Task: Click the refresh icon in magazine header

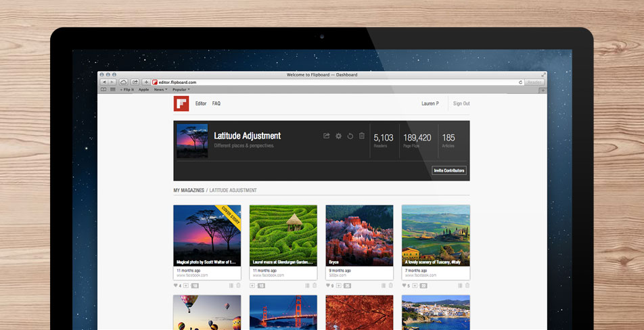Action: 350,136
